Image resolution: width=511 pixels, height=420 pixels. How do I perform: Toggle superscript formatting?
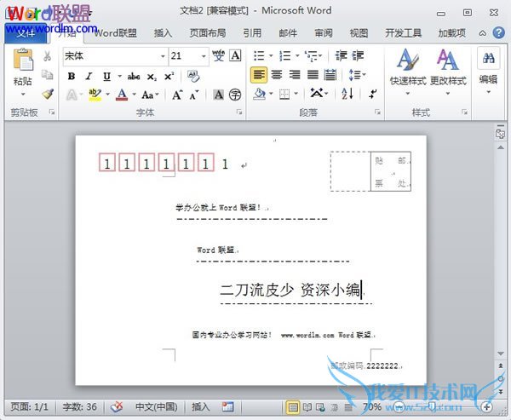point(169,77)
